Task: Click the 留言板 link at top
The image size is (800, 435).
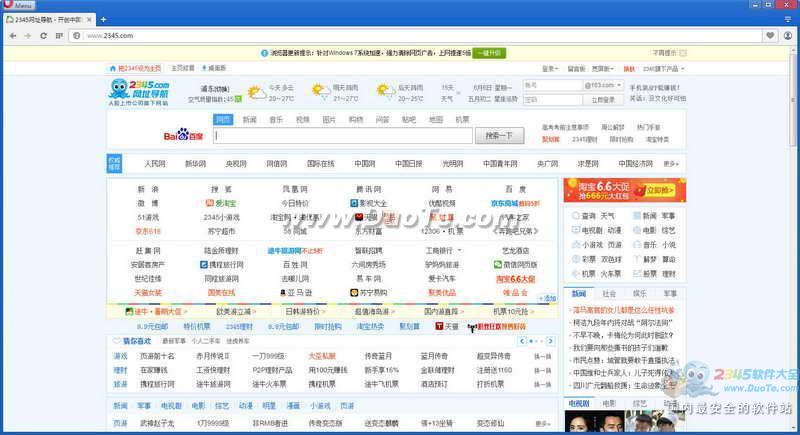Action: click(576, 68)
